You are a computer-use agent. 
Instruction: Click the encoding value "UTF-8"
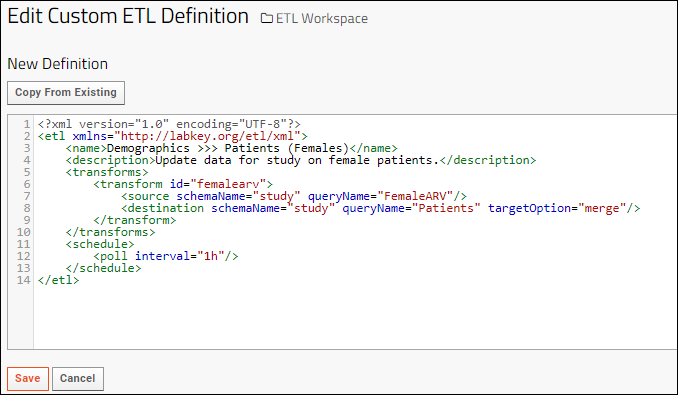tap(262, 124)
